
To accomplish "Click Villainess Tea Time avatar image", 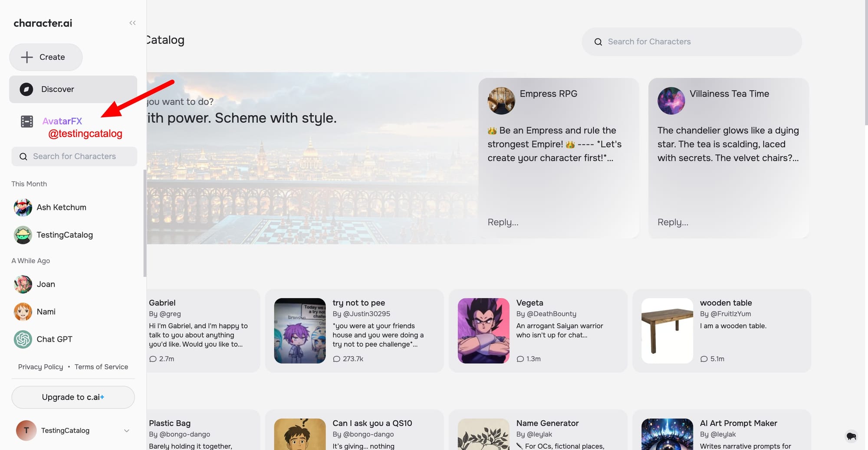I will point(671,101).
